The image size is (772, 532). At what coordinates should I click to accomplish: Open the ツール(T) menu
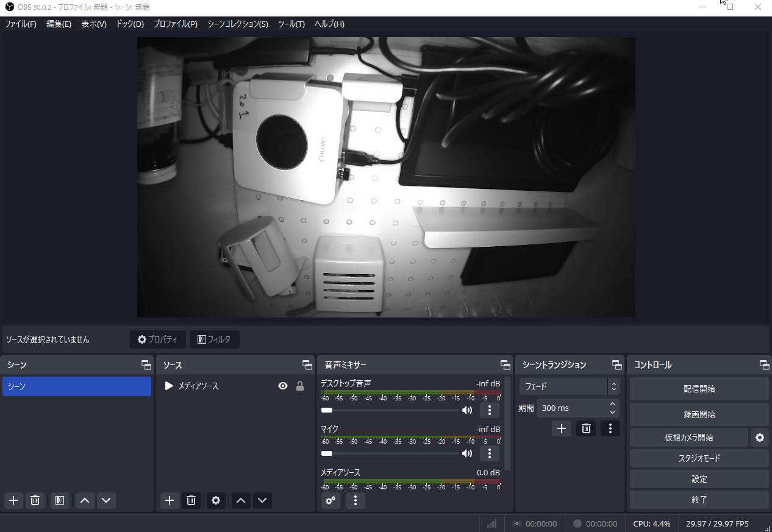click(291, 24)
